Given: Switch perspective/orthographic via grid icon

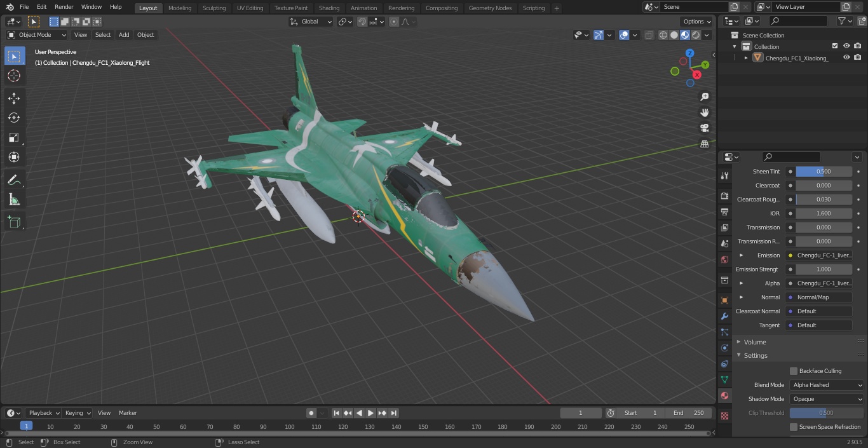Looking at the screenshot, I should (x=705, y=144).
